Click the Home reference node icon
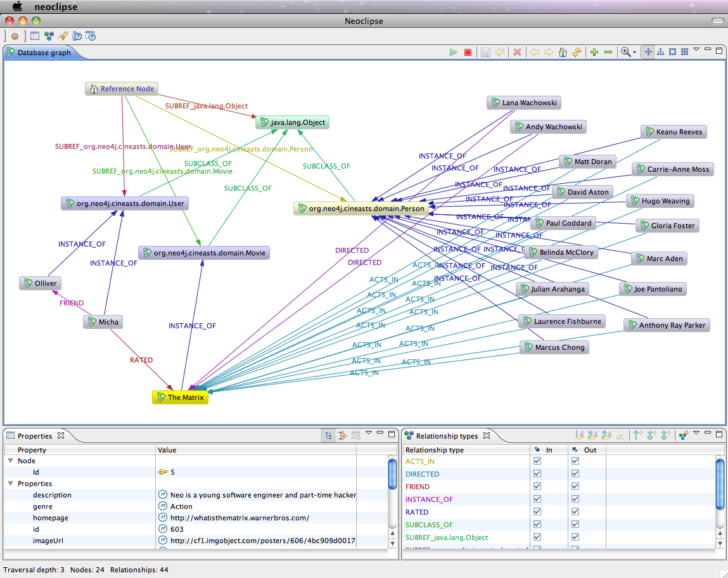Viewport: 728px width, 578px height. point(563,53)
